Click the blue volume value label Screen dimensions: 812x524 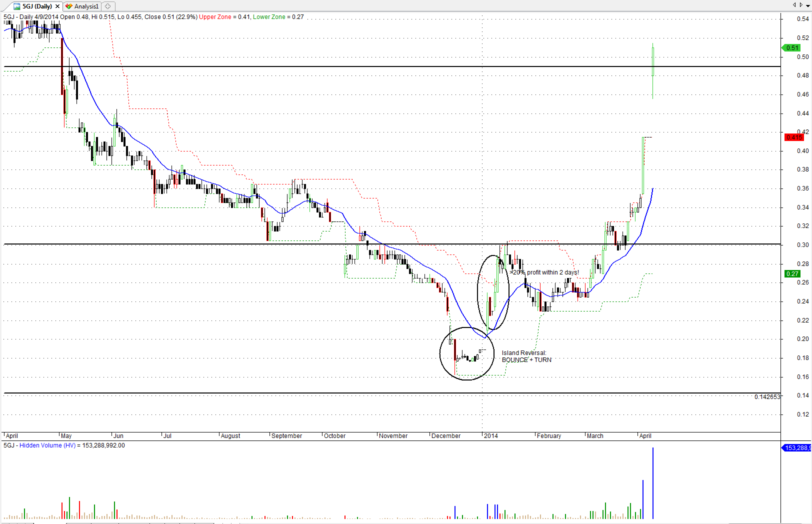coord(797,448)
